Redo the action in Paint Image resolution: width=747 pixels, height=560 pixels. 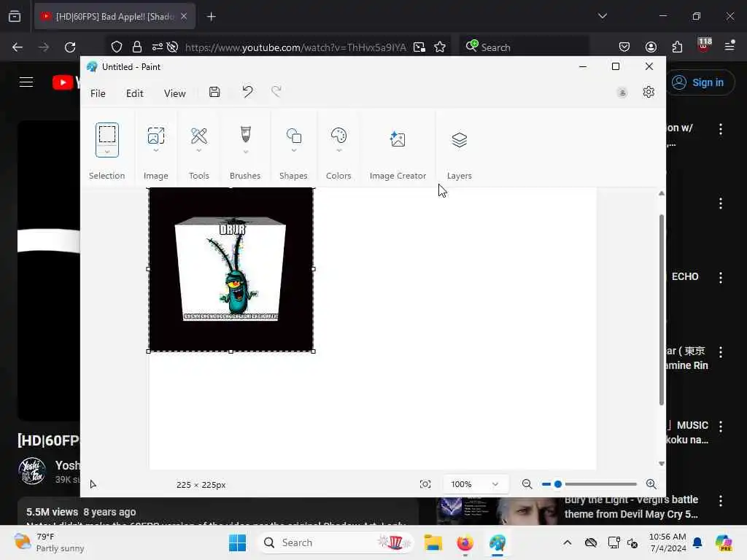(x=276, y=91)
